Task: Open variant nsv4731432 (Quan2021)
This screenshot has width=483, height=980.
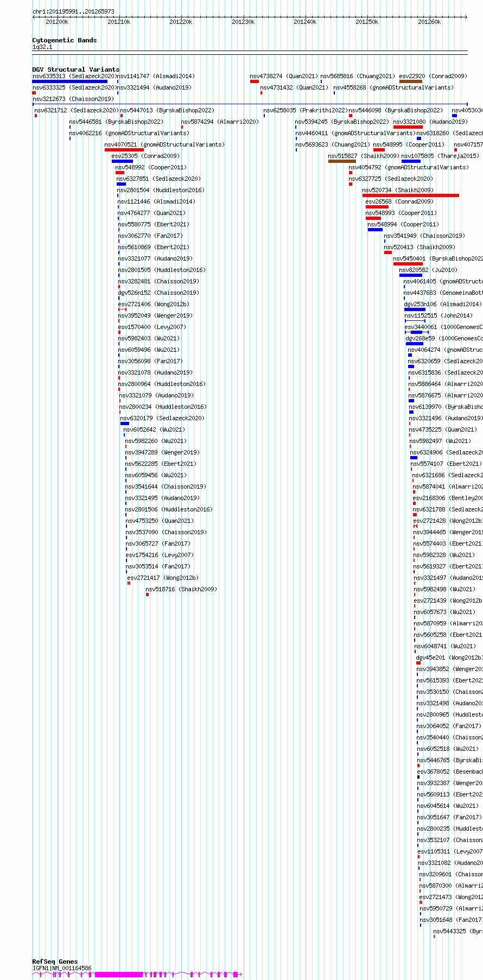Action: 294,87
